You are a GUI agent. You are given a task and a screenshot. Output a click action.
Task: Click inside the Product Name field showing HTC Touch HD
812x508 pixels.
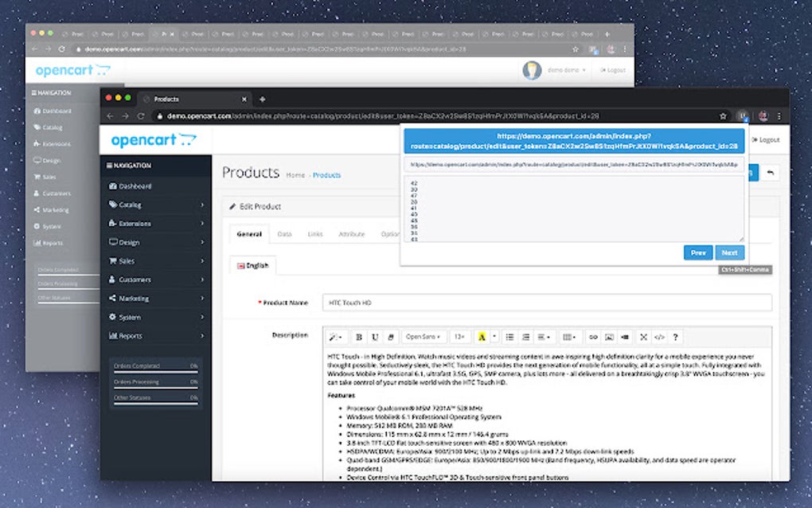pyautogui.click(x=478, y=303)
